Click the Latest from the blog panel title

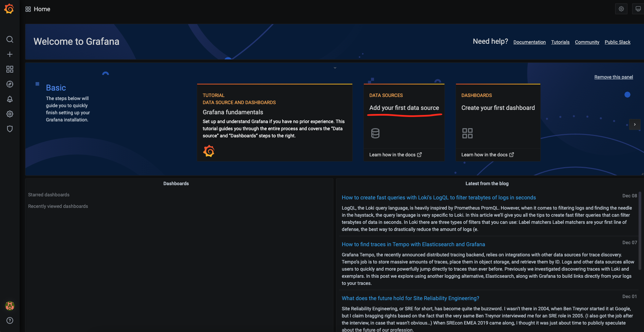coord(487,183)
